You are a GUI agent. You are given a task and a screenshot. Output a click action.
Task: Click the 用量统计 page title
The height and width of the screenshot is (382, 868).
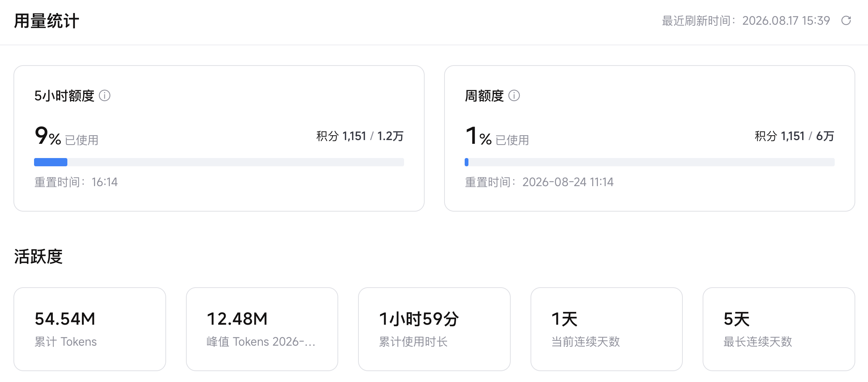click(46, 21)
